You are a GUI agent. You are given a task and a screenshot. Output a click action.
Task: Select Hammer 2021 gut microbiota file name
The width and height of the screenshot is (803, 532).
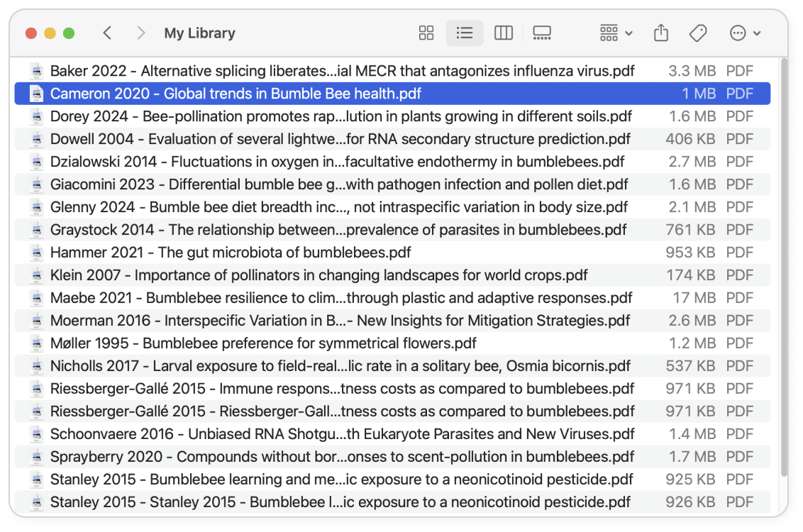point(231,253)
